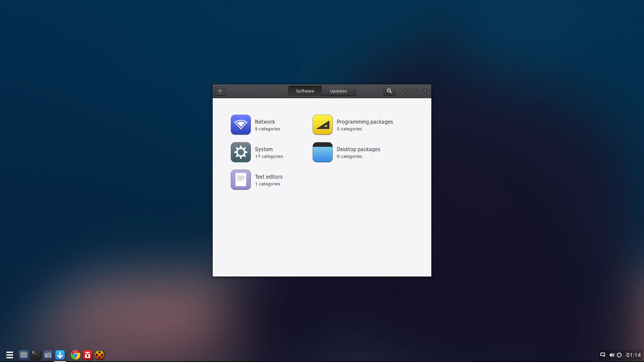Click the Network label text
This screenshot has height=362, width=644.
click(x=265, y=122)
